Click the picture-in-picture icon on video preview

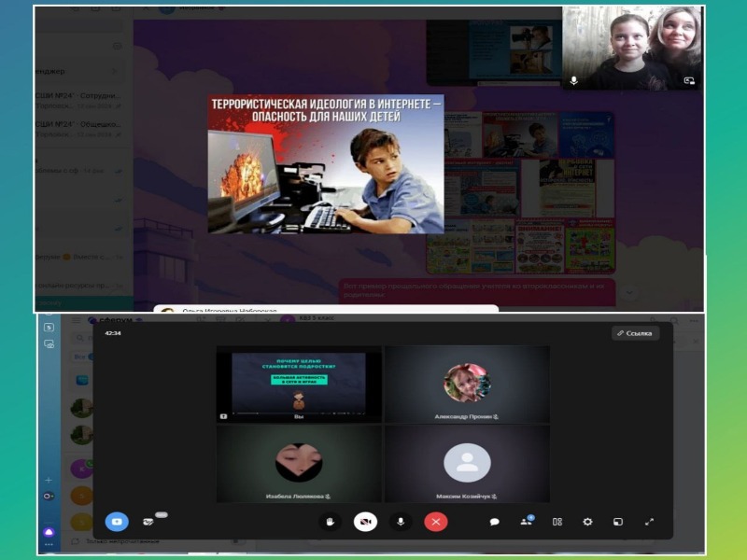coord(689,81)
